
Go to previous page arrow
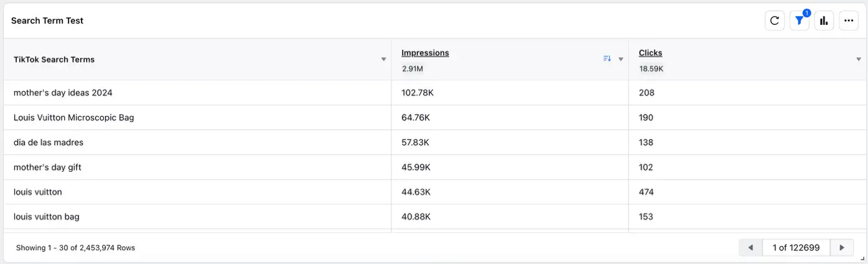[750, 248]
